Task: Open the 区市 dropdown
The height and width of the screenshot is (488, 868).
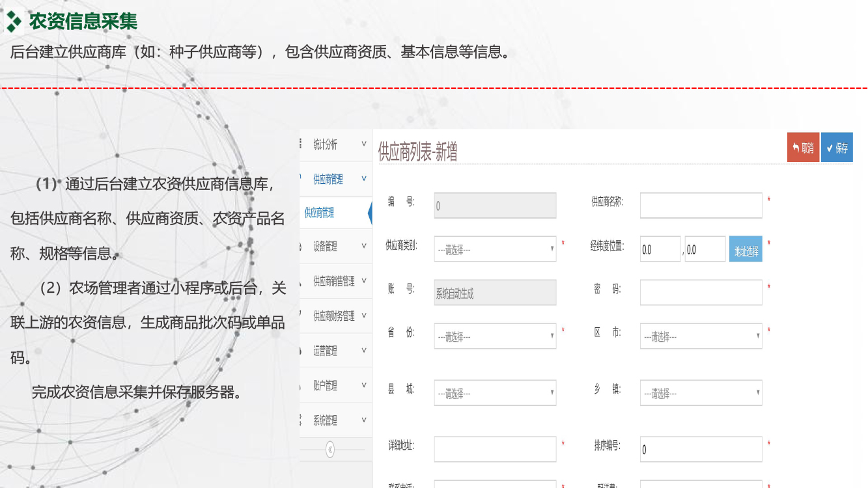Action: pyautogui.click(x=701, y=336)
